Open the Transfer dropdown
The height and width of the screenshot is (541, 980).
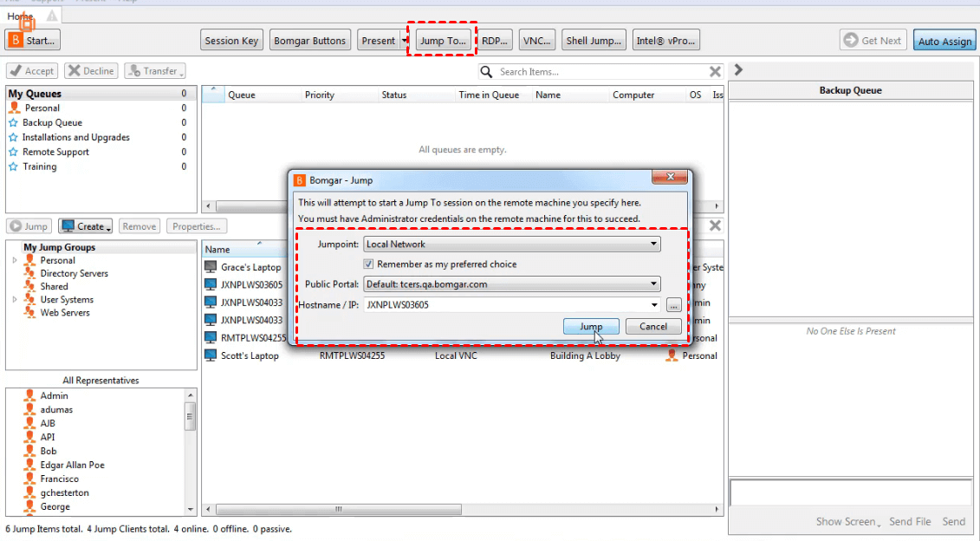coord(155,71)
